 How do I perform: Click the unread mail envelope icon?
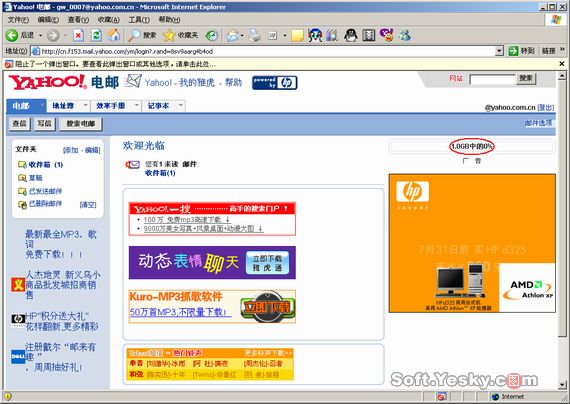(133, 165)
